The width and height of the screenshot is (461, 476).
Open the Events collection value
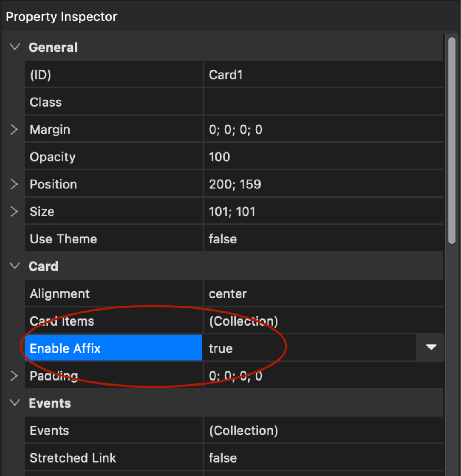[x=323, y=431]
